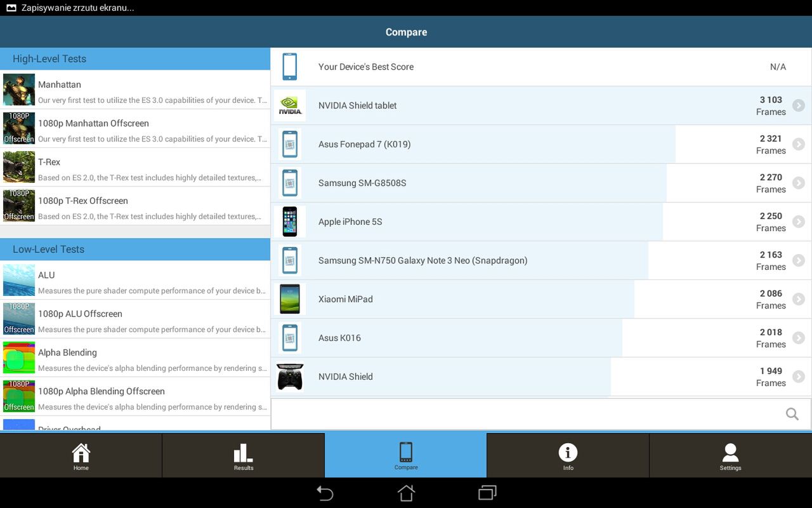Click the 1080p ALU Offscreen thumbnail
812x508 pixels.
(x=19, y=319)
